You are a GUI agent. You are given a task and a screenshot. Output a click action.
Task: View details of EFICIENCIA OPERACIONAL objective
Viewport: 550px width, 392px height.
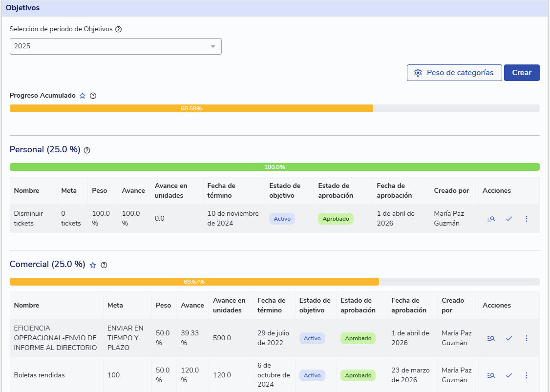pos(491,338)
